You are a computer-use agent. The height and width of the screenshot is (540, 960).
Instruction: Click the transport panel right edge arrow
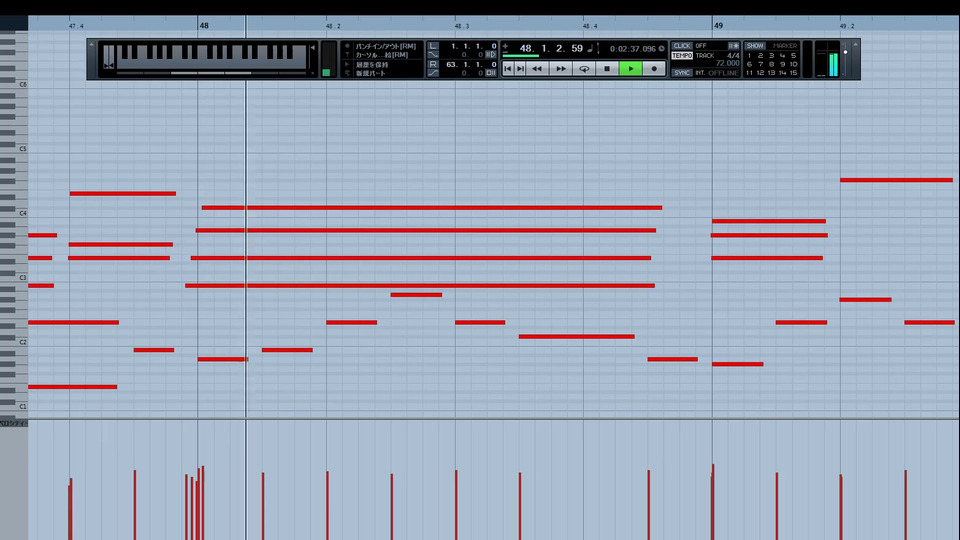pos(855,44)
